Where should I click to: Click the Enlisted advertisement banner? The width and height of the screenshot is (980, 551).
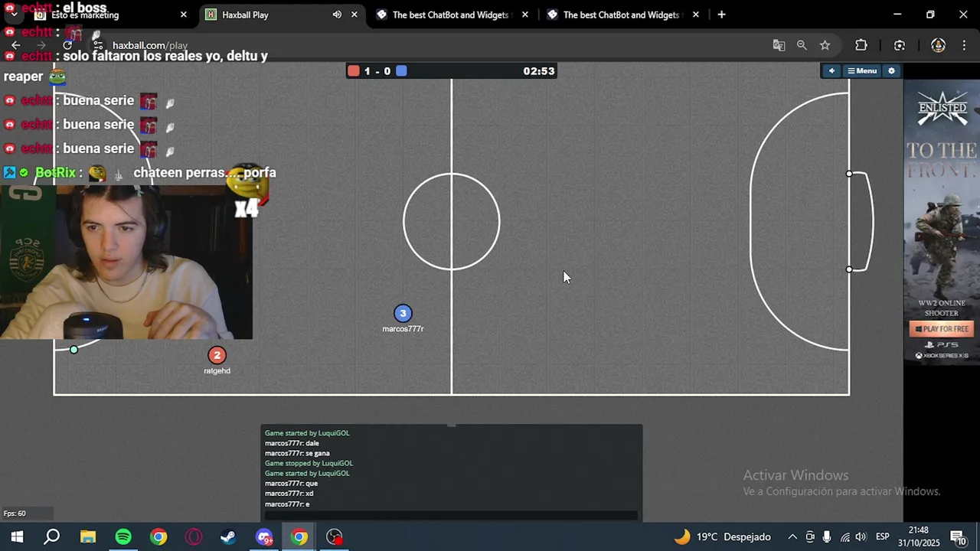coord(942,223)
